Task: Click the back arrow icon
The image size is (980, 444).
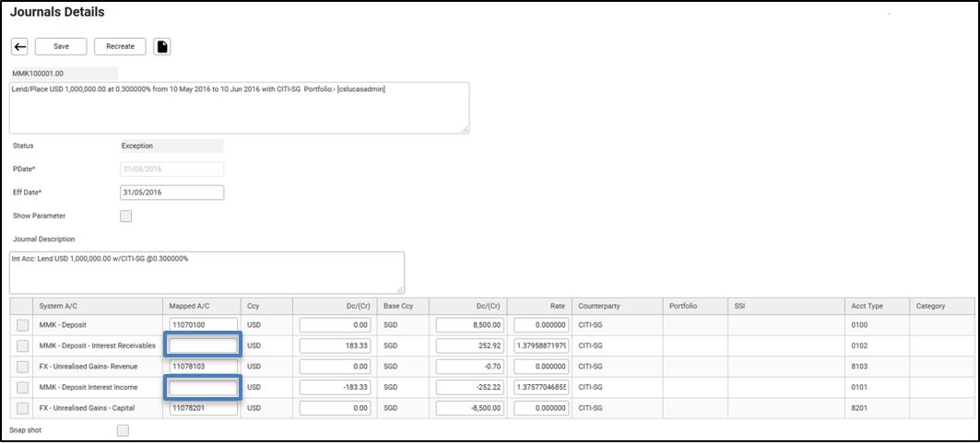Action: pyautogui.click(x=19, y=47)
